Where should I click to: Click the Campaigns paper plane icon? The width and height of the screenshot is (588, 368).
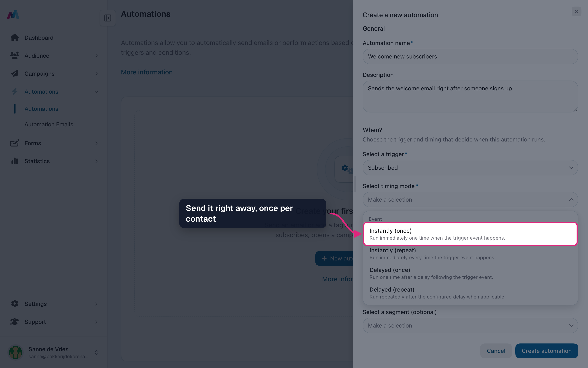[14, 74]
